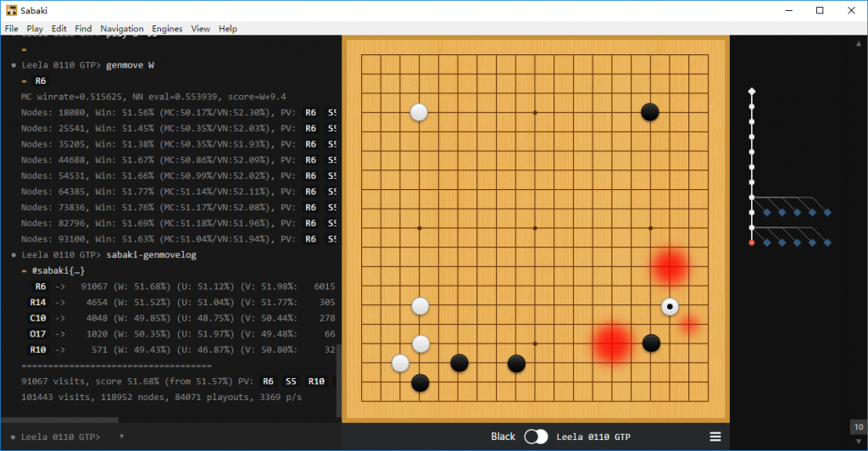Click the console vertical scrollbar thumb
The width and height of the screenshot is (868, 451).
339,380
